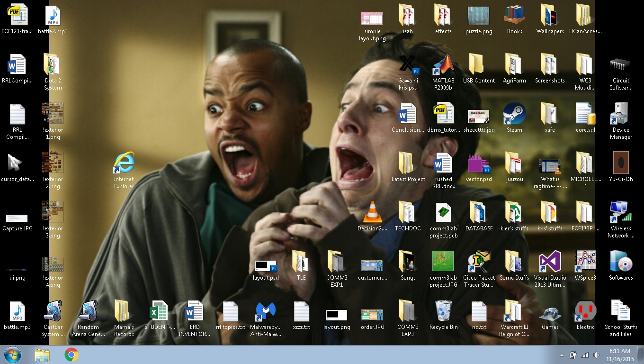644x364 pixels.
Task: Open kris' stuffs folder
Action: point(550,213)
